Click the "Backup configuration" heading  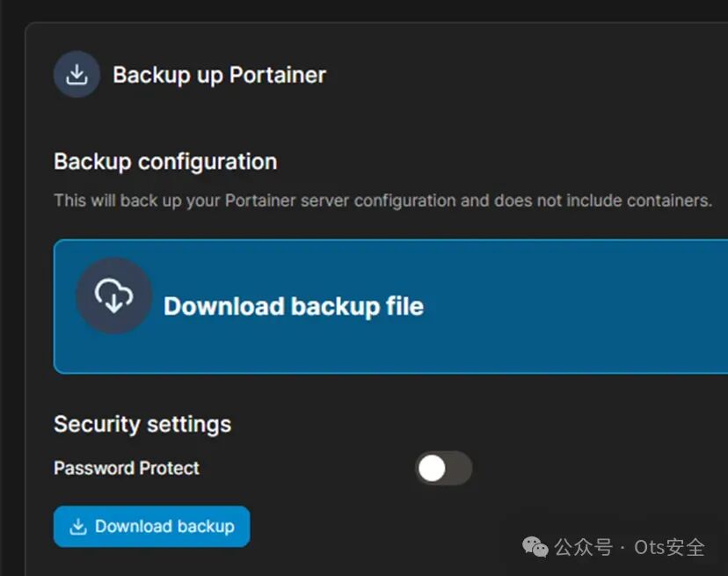165,162
